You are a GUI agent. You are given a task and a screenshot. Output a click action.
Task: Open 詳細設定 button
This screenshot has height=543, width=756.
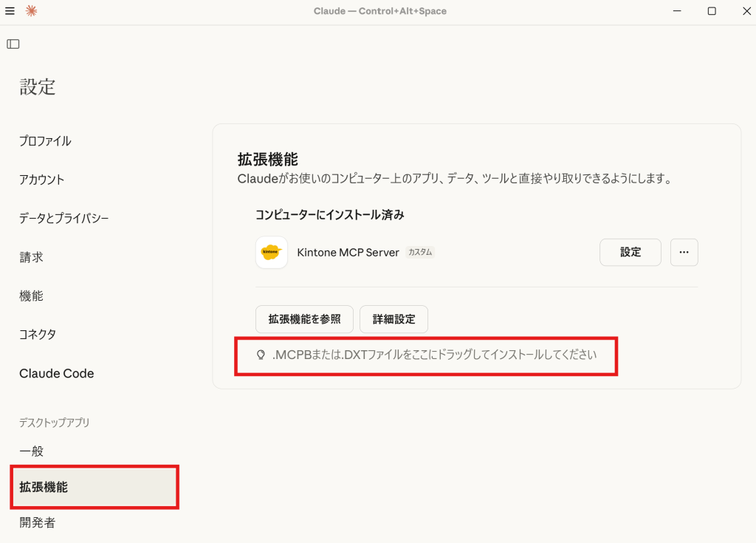(x=394, y=319)
